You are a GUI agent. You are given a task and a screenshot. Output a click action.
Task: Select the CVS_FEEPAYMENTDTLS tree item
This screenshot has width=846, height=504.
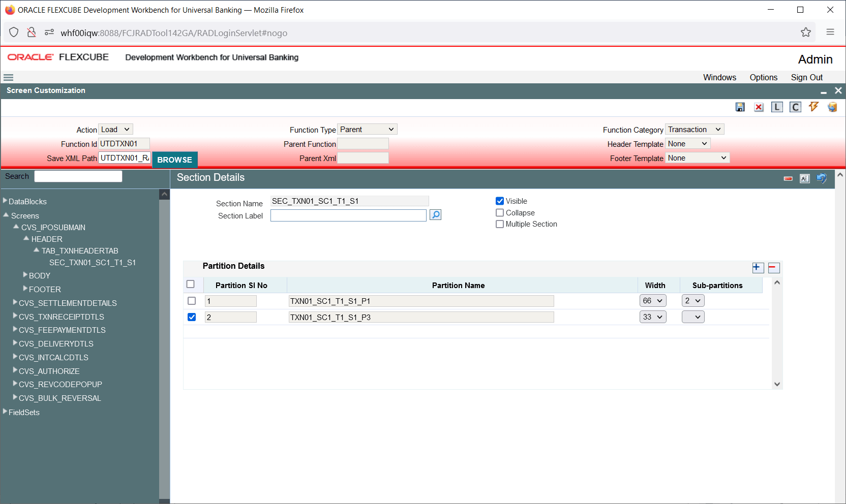(62, 330)
